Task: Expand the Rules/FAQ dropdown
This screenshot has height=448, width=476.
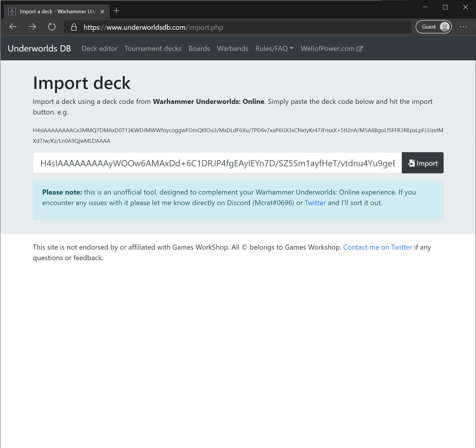Action: 274,49
